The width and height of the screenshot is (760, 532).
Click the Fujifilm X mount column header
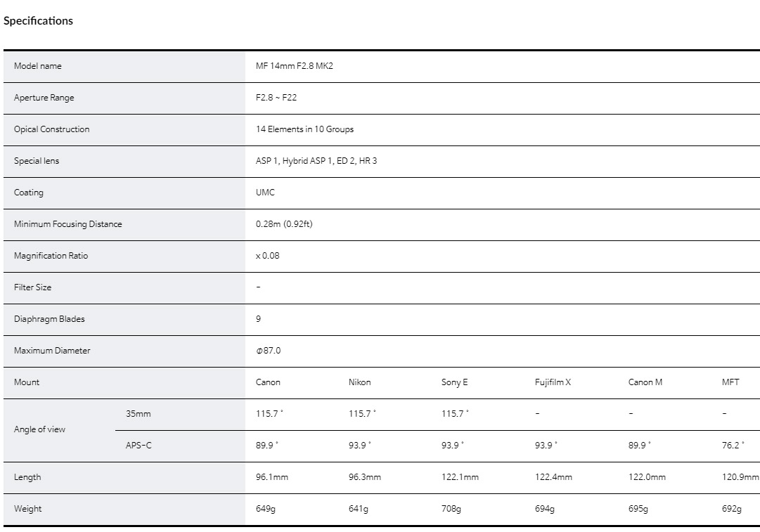tap(553, 382)
